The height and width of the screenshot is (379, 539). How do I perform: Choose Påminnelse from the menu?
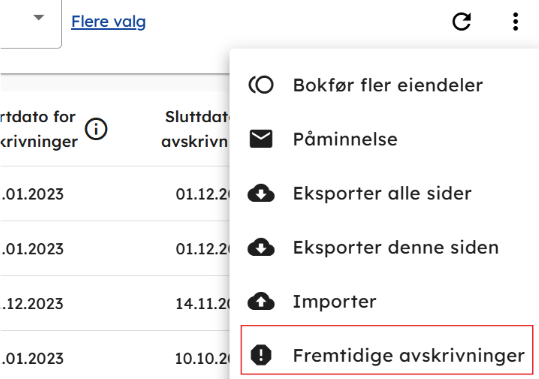tap(384, 139)
